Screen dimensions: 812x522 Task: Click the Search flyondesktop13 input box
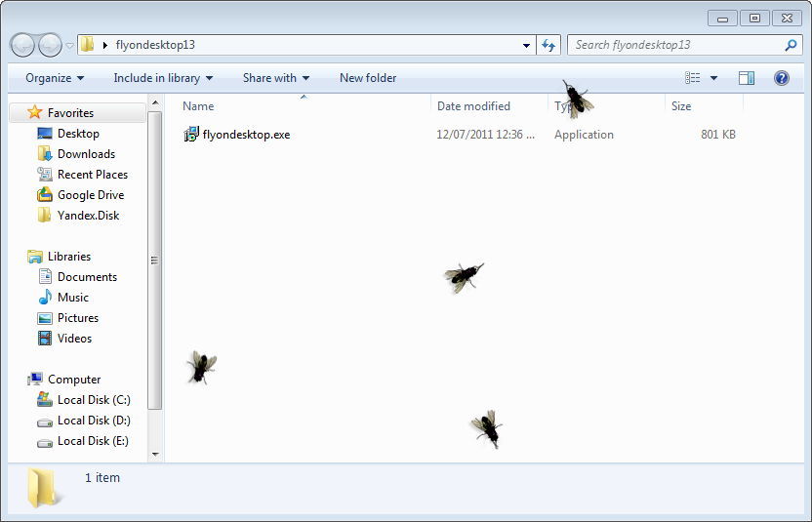tap(673, 45)
